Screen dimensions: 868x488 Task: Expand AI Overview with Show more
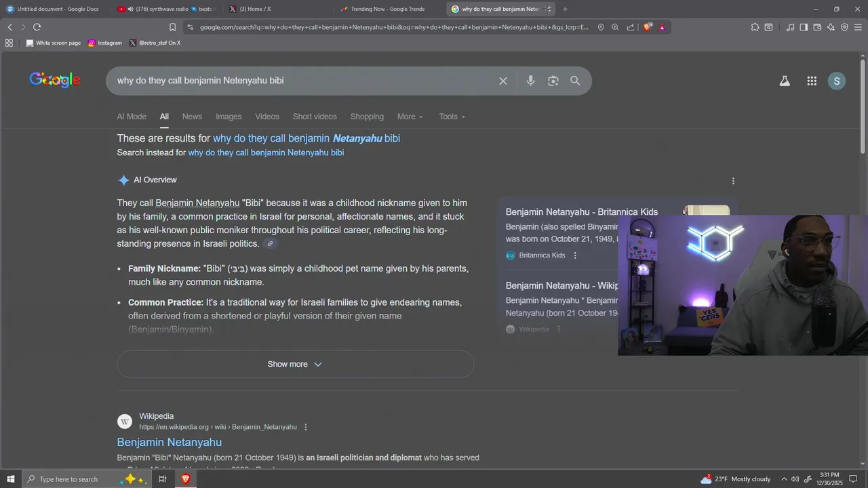click(x=295, y=364)
